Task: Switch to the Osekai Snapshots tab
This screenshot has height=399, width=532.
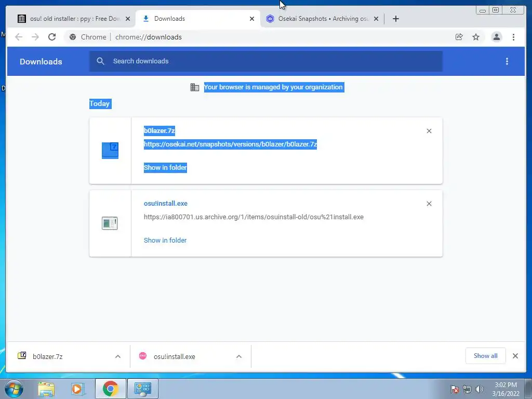Action: click(x=322, y=19)
